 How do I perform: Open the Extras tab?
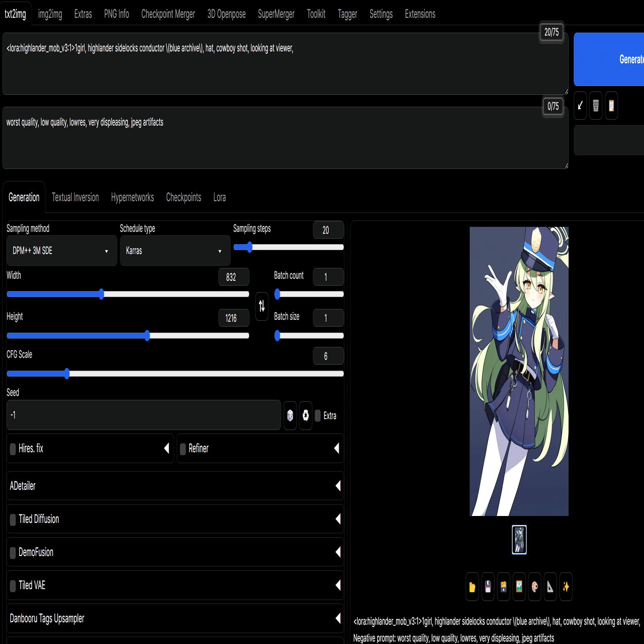coord(83,14)
